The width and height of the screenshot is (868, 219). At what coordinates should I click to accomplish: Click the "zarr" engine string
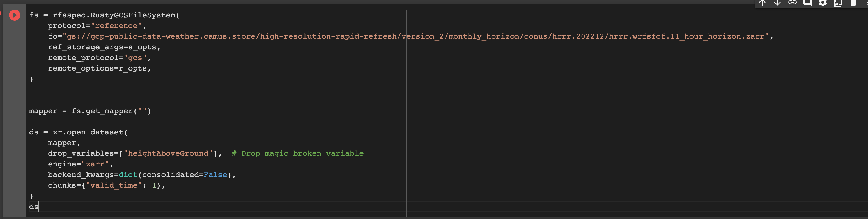(95, 164)
